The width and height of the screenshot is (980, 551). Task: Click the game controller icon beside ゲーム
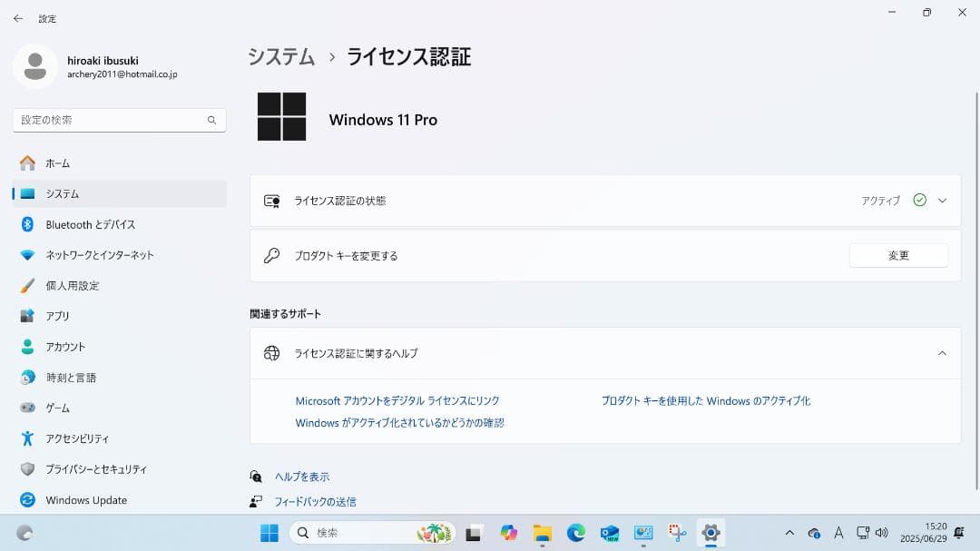[26, 408]
